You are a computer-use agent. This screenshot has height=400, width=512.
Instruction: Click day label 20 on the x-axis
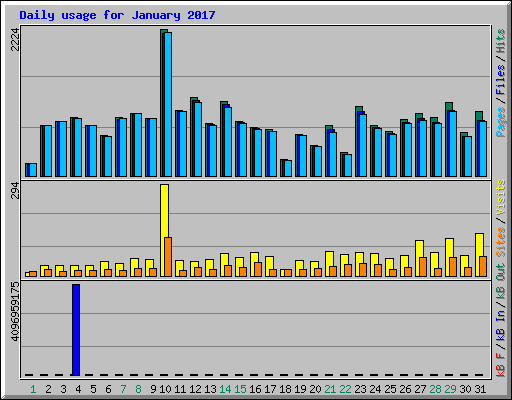(315, 389)
